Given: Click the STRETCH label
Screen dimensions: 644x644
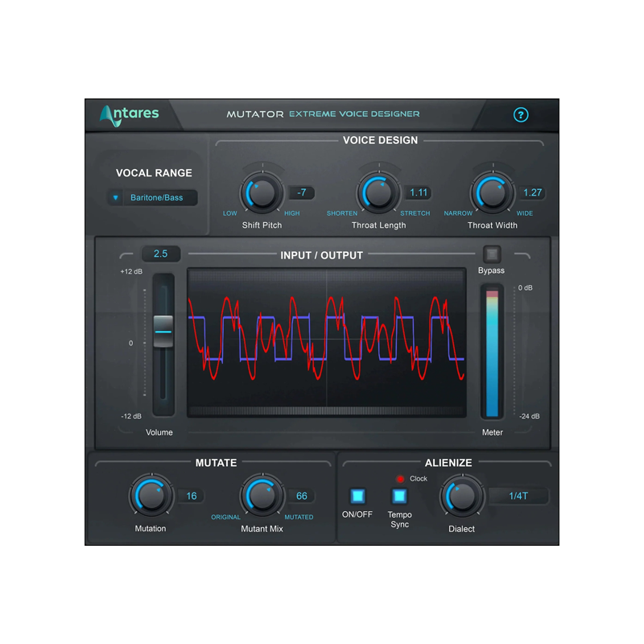Looking at the screenshot, I should click(415, 213).
